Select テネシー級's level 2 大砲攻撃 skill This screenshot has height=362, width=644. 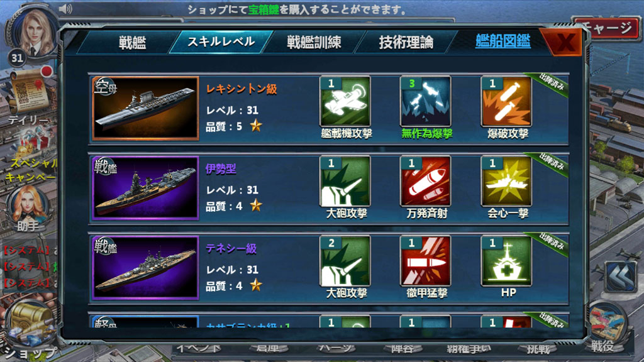click(345, 261)
